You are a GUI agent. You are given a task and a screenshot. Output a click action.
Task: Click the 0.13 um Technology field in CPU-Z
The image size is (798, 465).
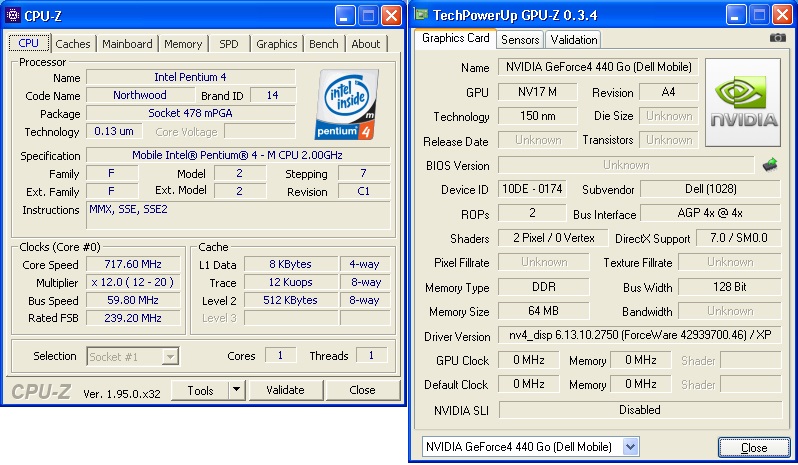coord(114,131)
